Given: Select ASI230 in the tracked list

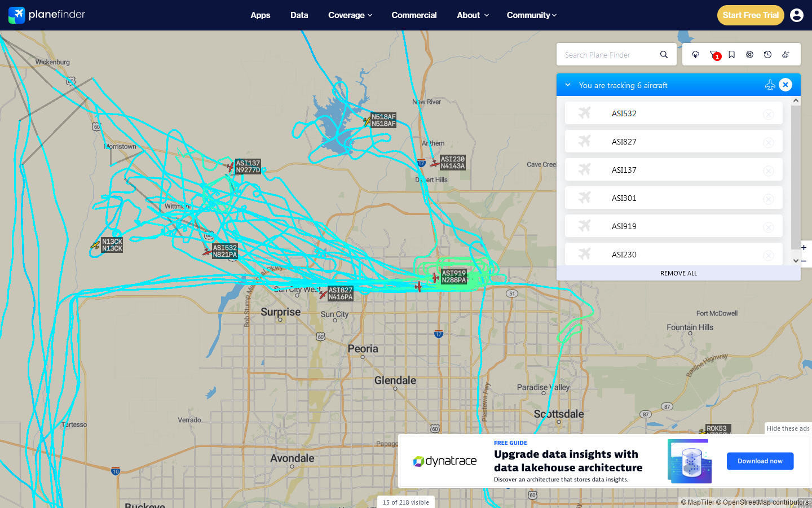Looking at the screenshot, I should click(674, 254).
